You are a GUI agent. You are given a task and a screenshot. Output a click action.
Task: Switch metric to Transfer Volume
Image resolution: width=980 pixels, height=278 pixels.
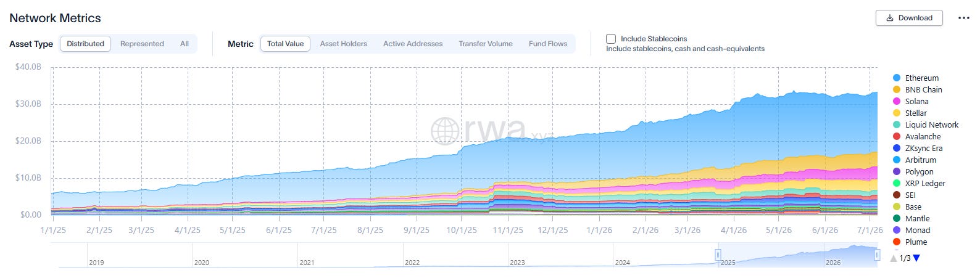486,44
